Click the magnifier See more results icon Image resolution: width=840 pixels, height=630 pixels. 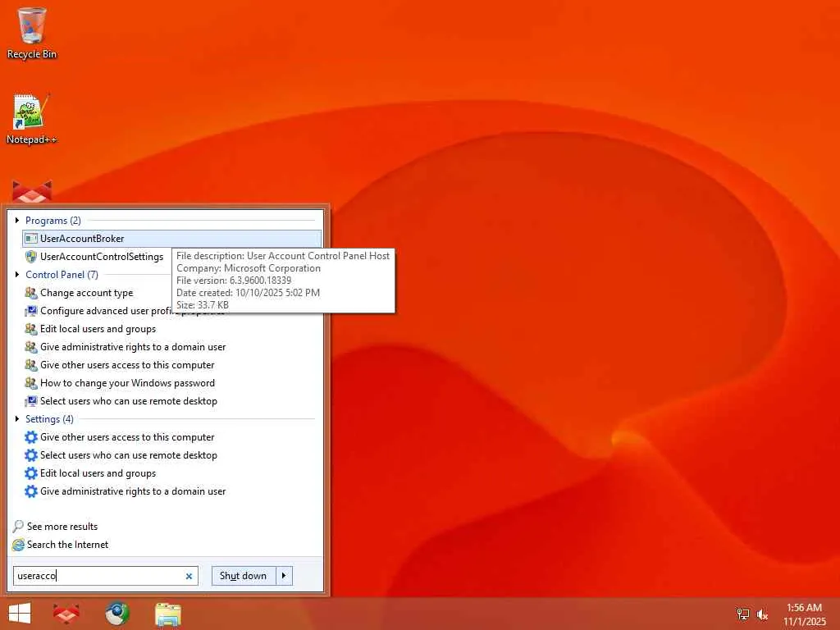[x=18, y=526]
